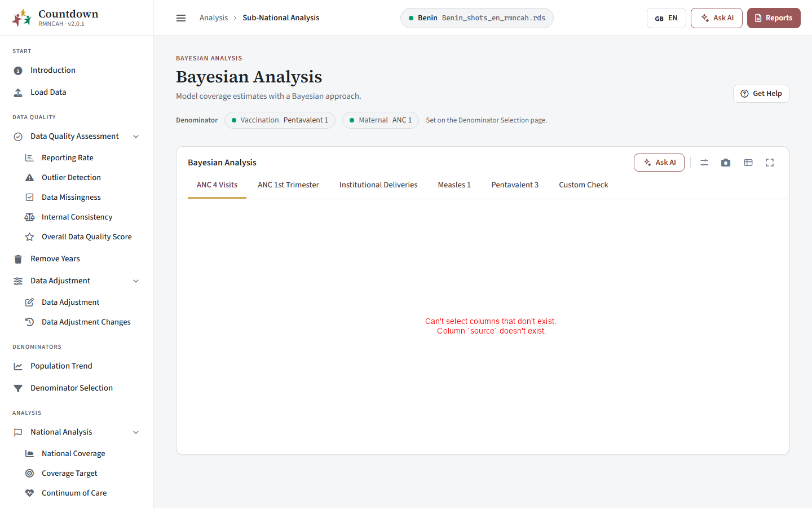Toggle the sidebar with the hamburger menu icon
The height and width of the screenshot is (508, 812).
point(181,18)
